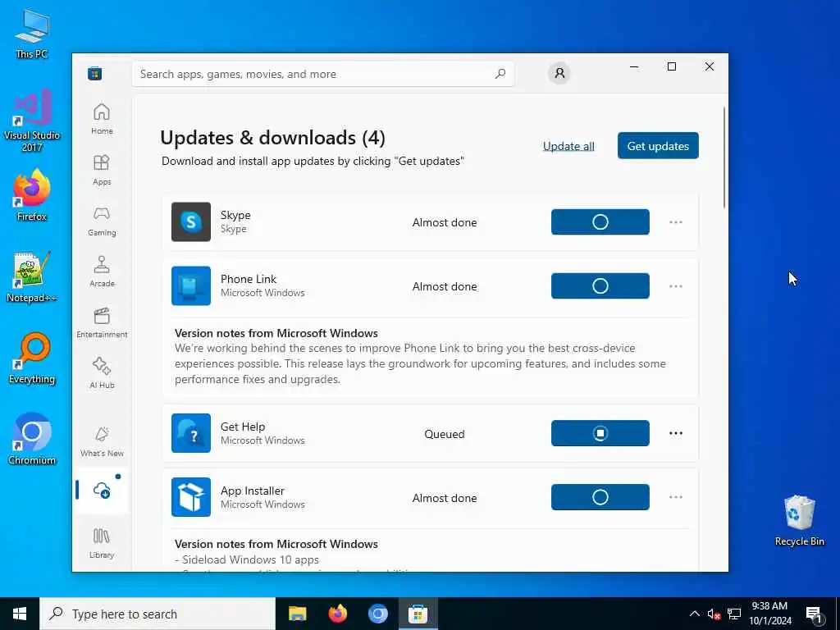Image resolution: width=840 pixels, height=630 pixels.
Task: Open the Library section
Action: pyautogui.click(x=102, y=543)
